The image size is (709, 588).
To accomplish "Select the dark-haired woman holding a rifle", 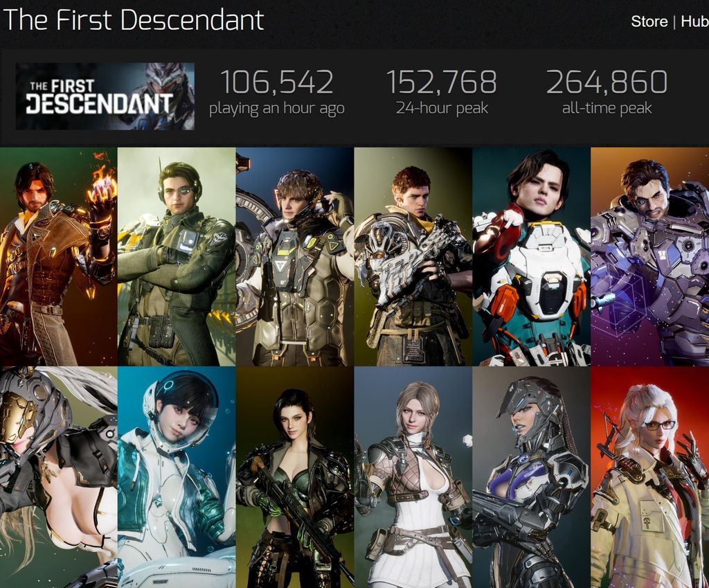I will (295, 477).
